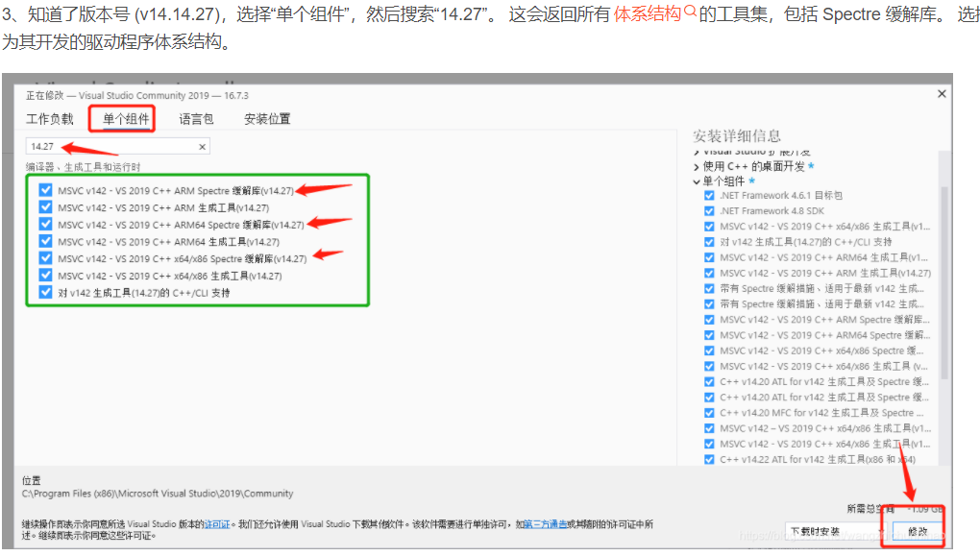
Task: Toggle C++ v14.20 MFC for v142 checkbox
Action: click(x=709, y=413)
